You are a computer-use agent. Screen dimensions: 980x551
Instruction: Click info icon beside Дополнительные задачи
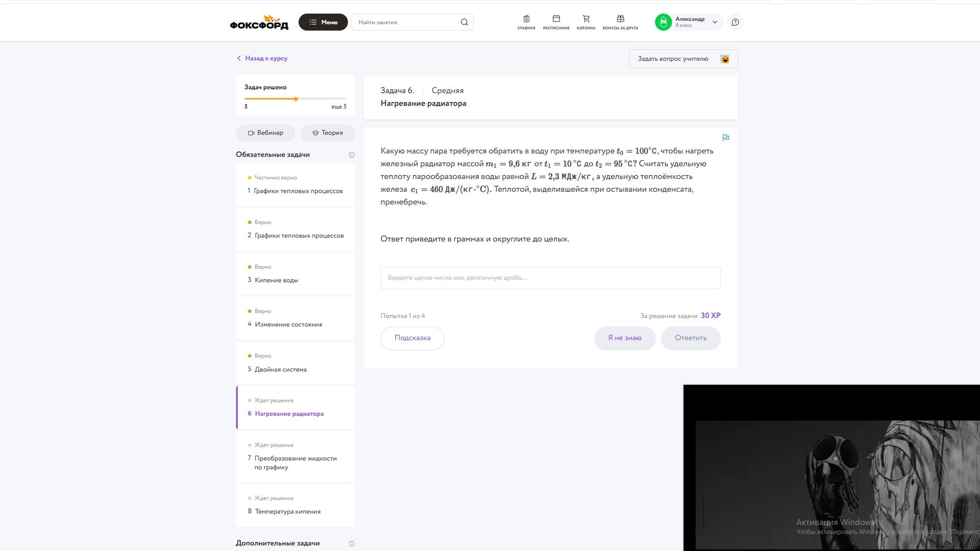click(x=351, y=543)
